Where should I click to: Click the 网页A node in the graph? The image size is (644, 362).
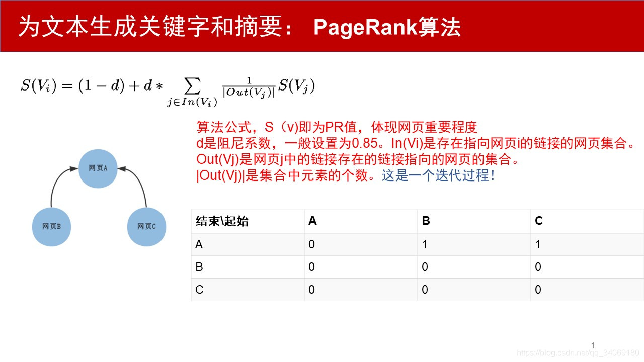tap(98, 168)
